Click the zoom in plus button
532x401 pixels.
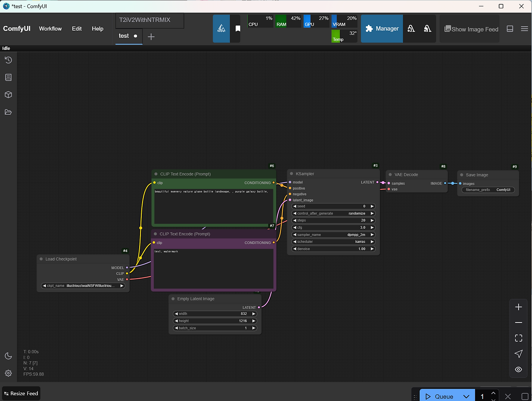tap(518, 307)
